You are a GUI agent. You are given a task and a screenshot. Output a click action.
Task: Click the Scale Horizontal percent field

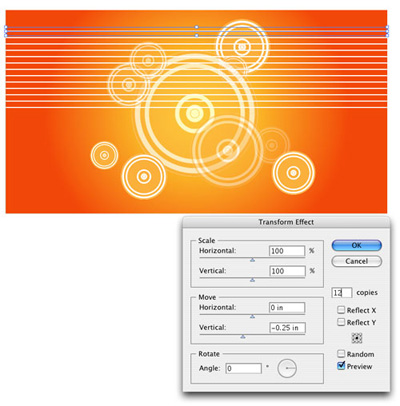click(x=287, y=251)
